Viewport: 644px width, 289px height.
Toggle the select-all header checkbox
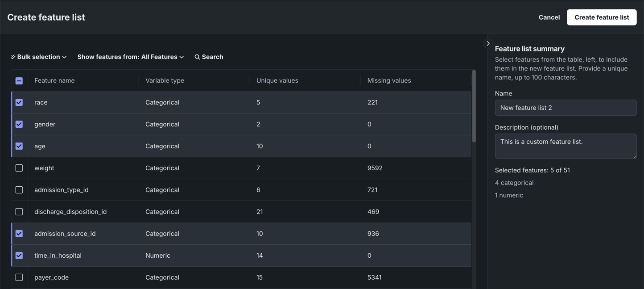19,81
